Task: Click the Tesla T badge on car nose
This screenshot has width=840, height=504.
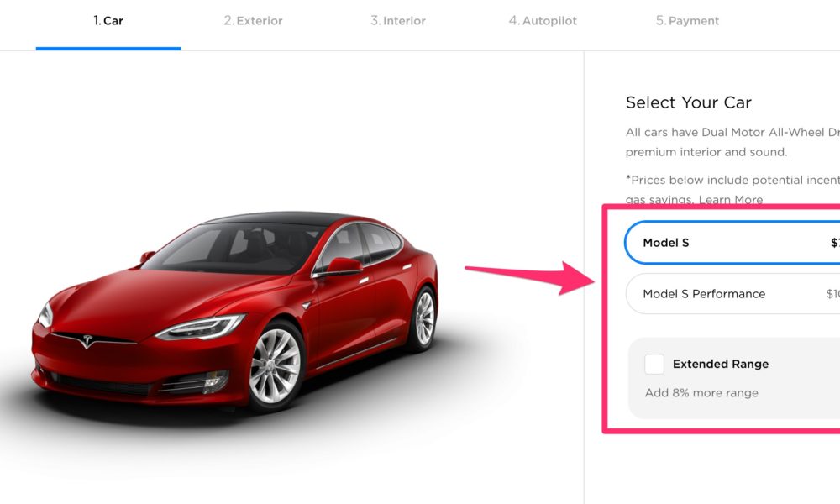Action: tap(87, 341)
